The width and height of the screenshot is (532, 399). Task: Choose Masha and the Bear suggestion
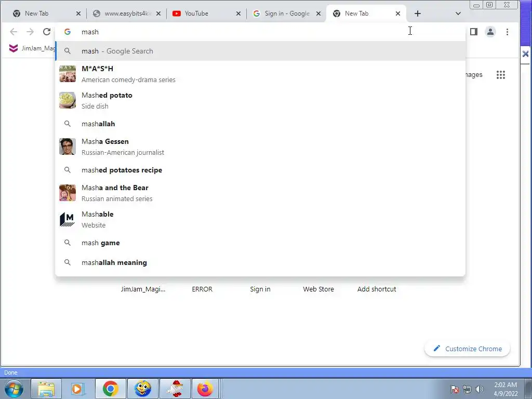pos(260,193)
